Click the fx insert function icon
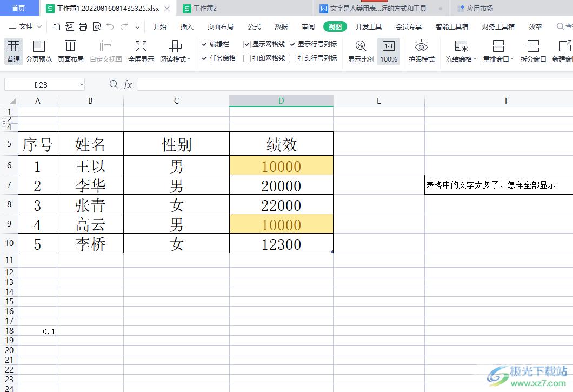The height and width of the screenshot is (392, 573). [x=128, y=84]
